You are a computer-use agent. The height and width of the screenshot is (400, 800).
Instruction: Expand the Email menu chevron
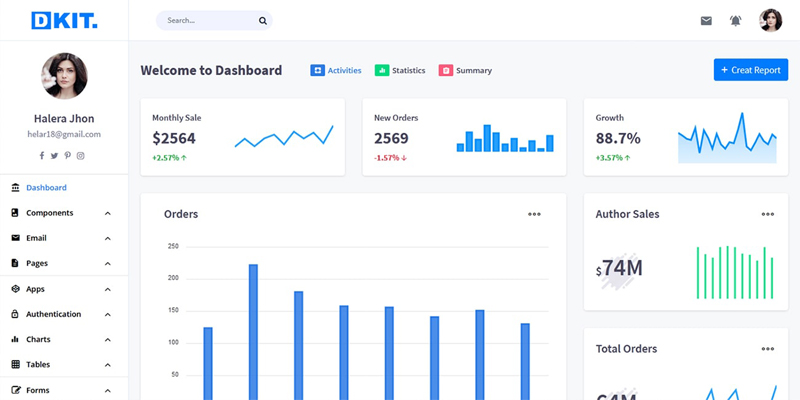pos(108,238)
